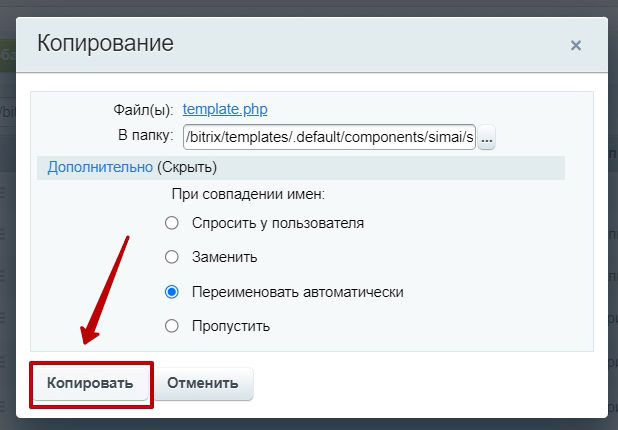Collapse the "Дополнительно" section link

coord(100,167)
